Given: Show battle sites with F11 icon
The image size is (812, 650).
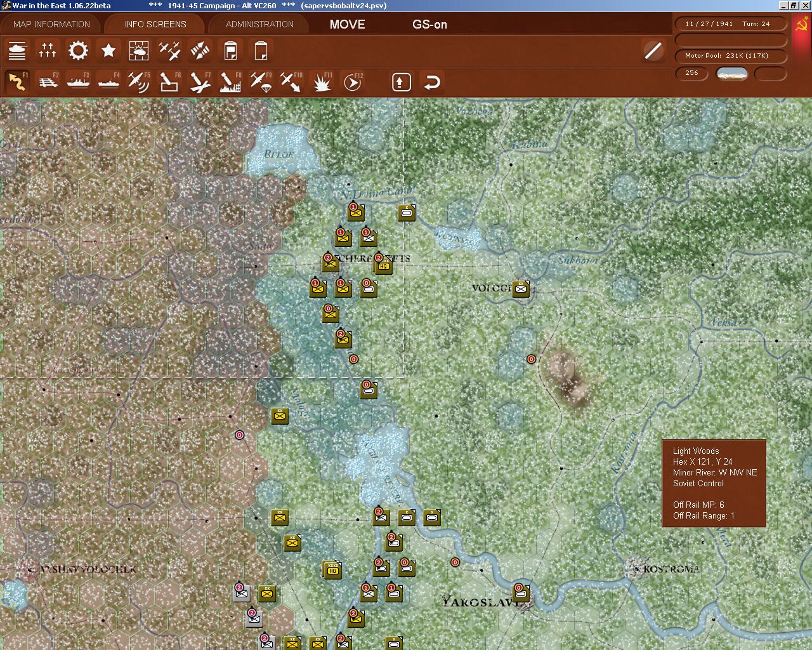Looking at the screenshot, I should 322,82.
